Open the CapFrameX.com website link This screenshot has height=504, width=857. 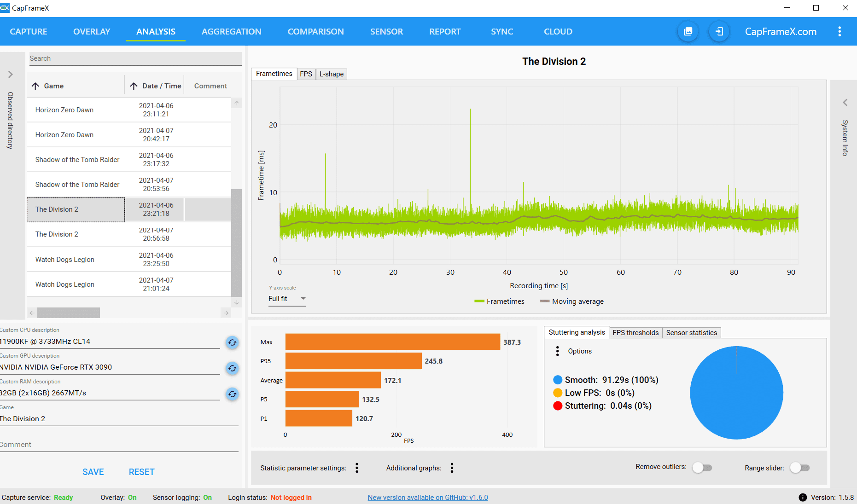coord(781,31)
